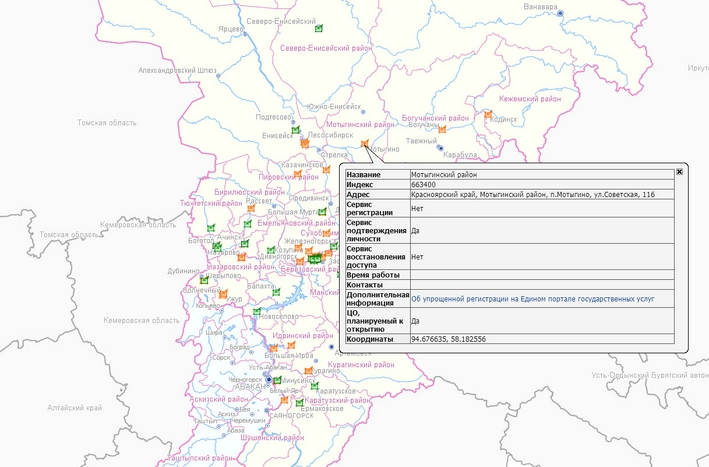
Task: Select the green marker at Енисейск
Action: pos(296,130)
